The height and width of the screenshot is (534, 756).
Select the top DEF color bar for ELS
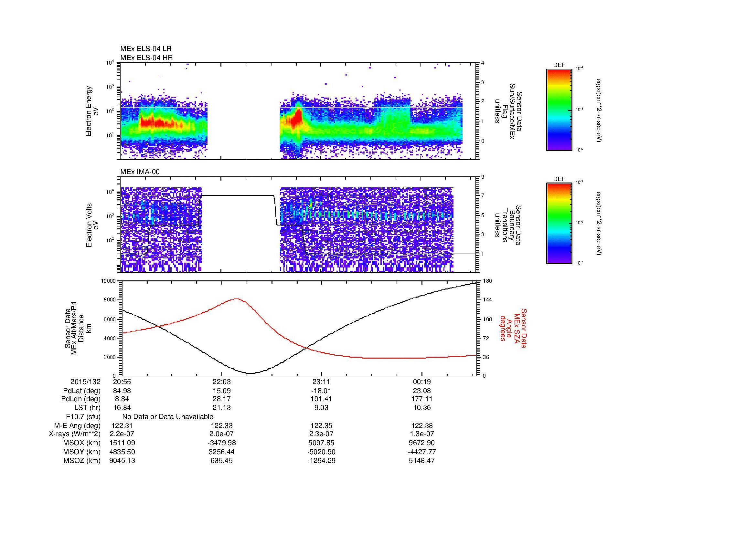(559, 110)
